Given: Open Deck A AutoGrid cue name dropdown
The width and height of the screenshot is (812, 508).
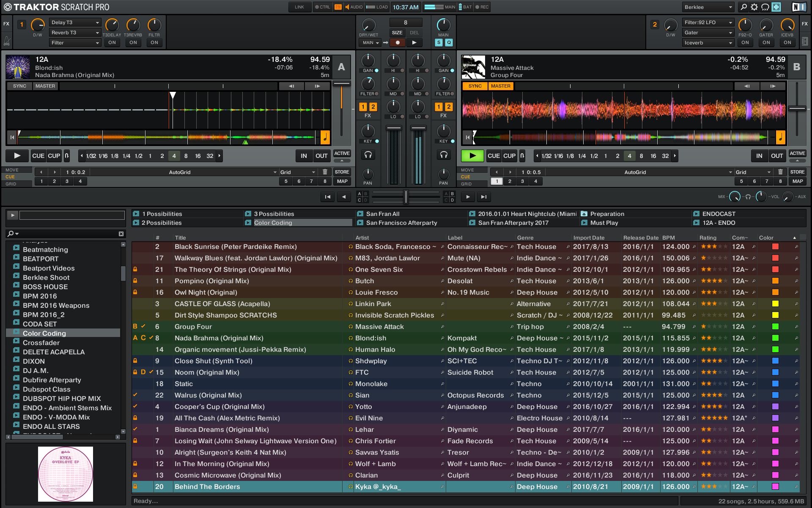Looking at the screenshot, I should (185, 172).
